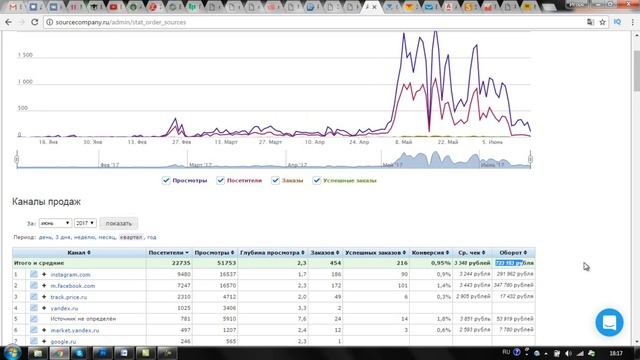Open the intercom chat bubble

[x=609, y=322]
